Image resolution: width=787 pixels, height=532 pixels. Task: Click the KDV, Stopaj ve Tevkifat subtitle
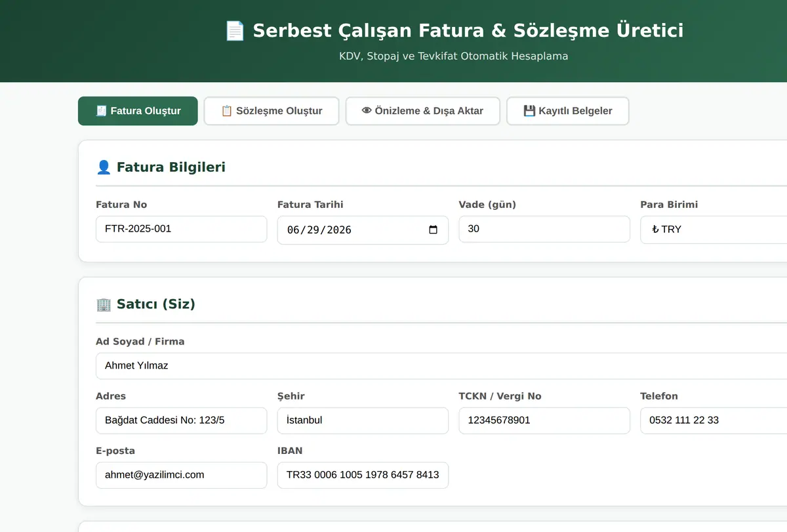tap(453, 56)
